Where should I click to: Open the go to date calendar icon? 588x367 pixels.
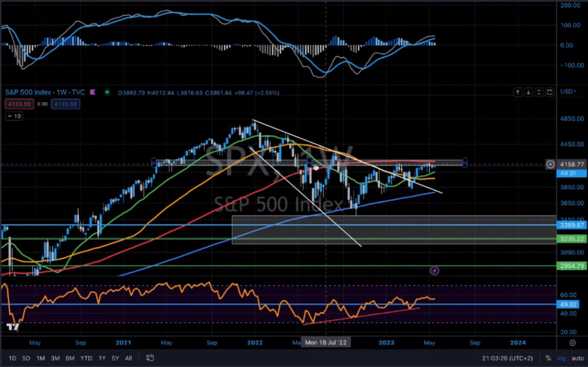pos(150,358)
